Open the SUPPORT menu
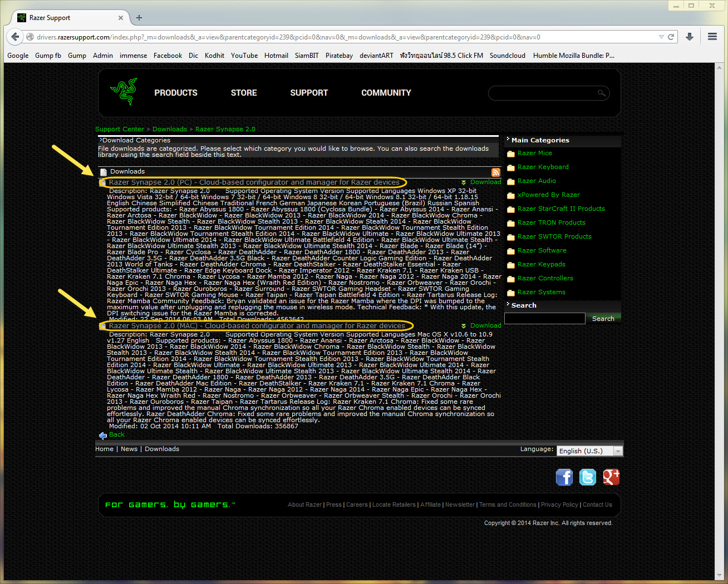 [x=309, y=93]
